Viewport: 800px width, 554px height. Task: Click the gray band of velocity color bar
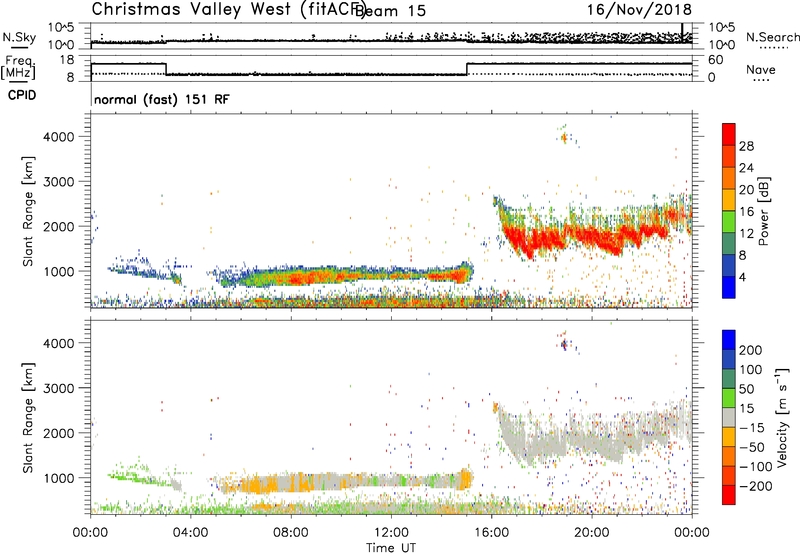[x=729, y=418]
